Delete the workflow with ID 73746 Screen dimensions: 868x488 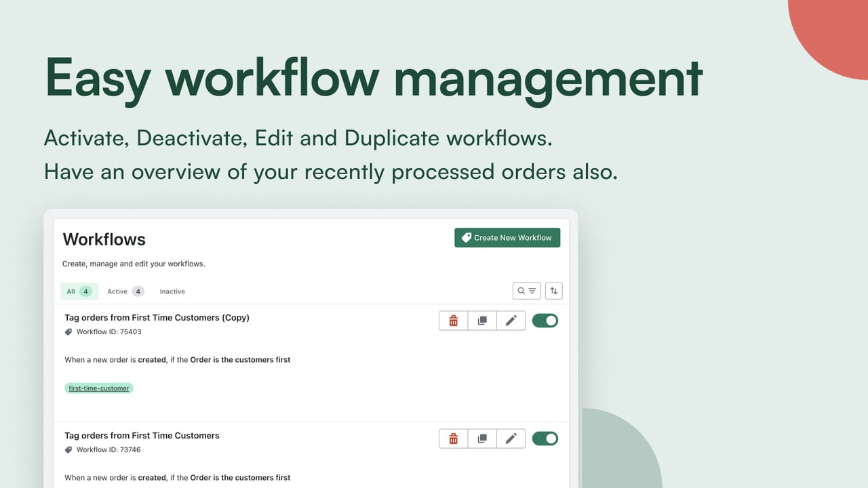click(454, 439)
